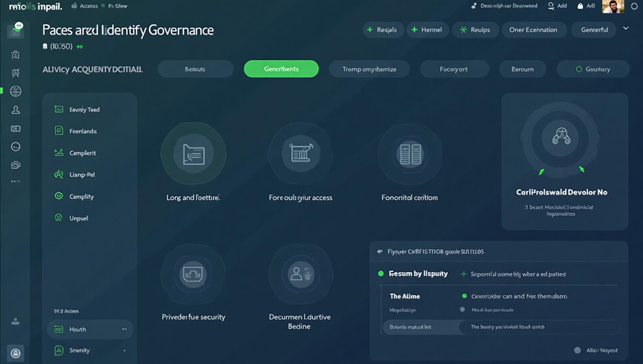Click the Foenlands icon
643x364 pixels.
click(x=59, y=131)
